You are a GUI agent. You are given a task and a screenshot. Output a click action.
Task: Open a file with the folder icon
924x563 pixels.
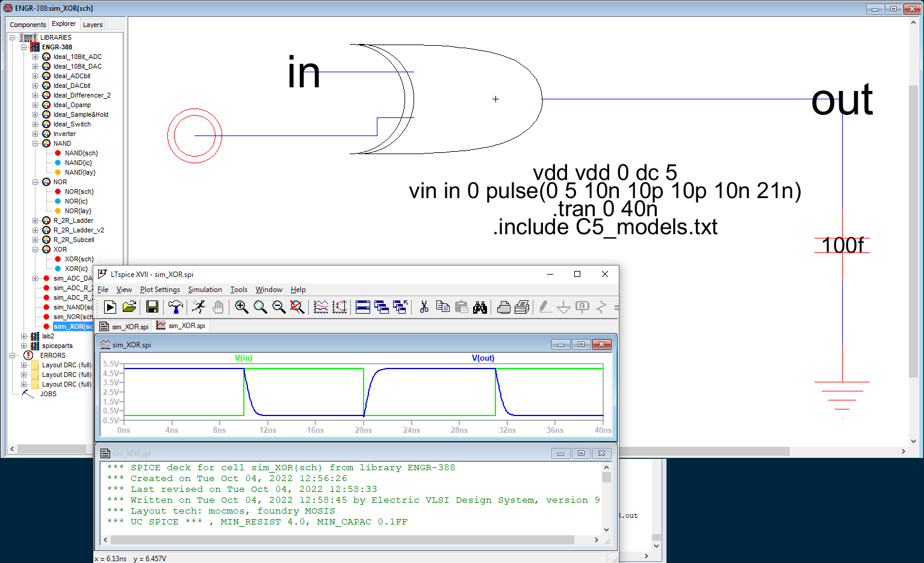coord(129,307)
